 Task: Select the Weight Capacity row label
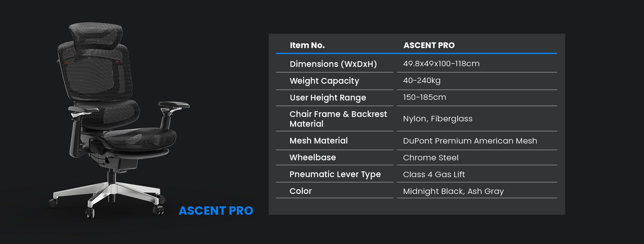pos(324,81)
